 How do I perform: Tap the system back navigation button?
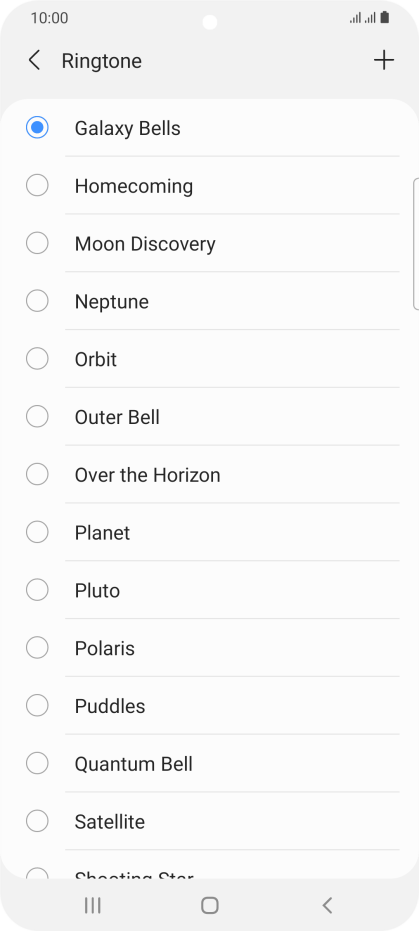pos(327,905)
